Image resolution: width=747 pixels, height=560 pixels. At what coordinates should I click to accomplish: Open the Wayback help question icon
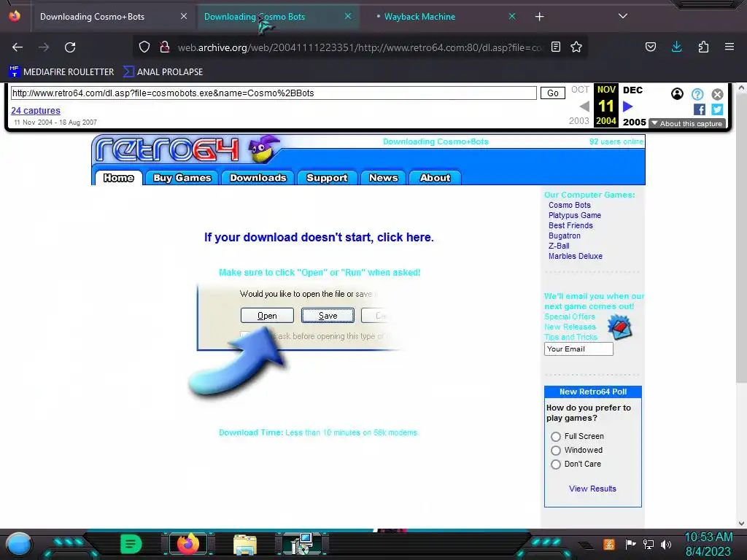[697, 94]
